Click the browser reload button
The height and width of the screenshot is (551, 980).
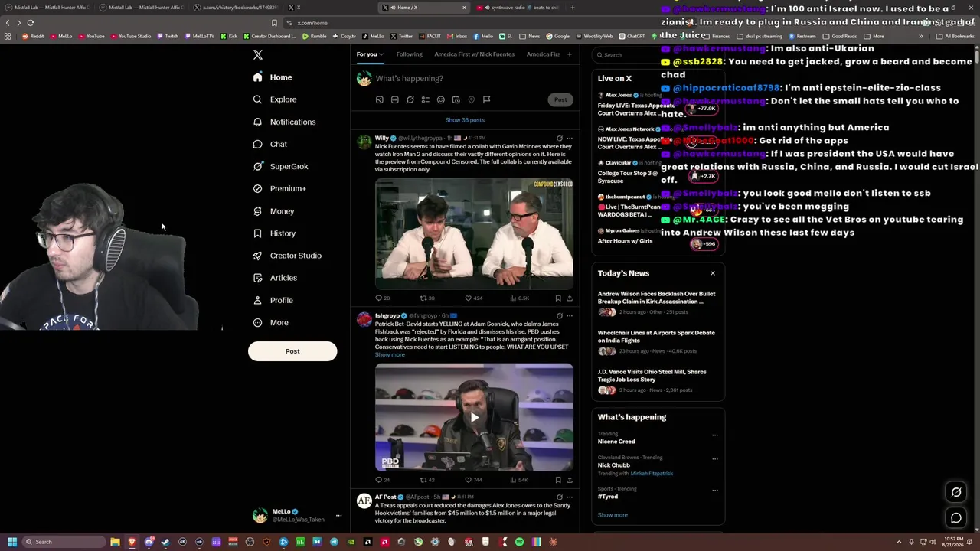click(31, 23)
